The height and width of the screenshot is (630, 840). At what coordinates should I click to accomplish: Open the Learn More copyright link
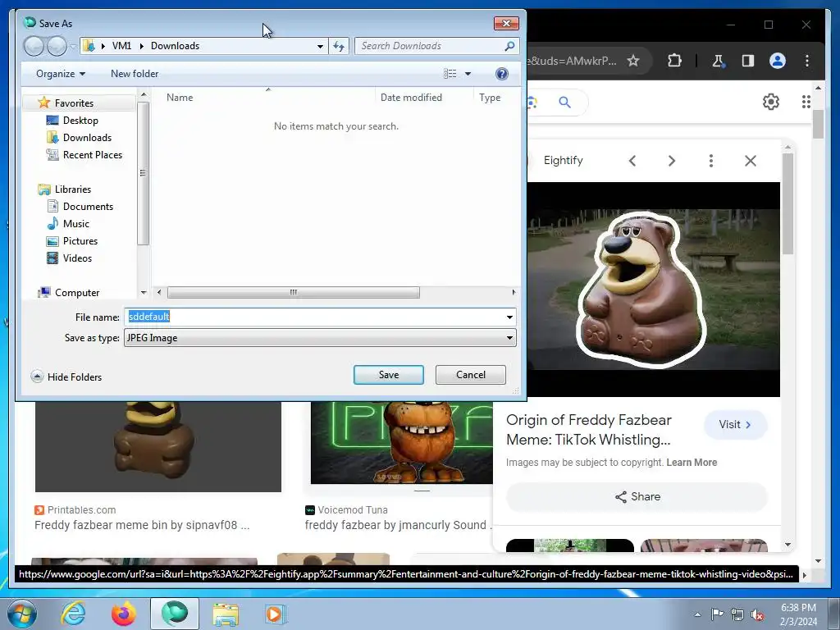click(692, 463)
